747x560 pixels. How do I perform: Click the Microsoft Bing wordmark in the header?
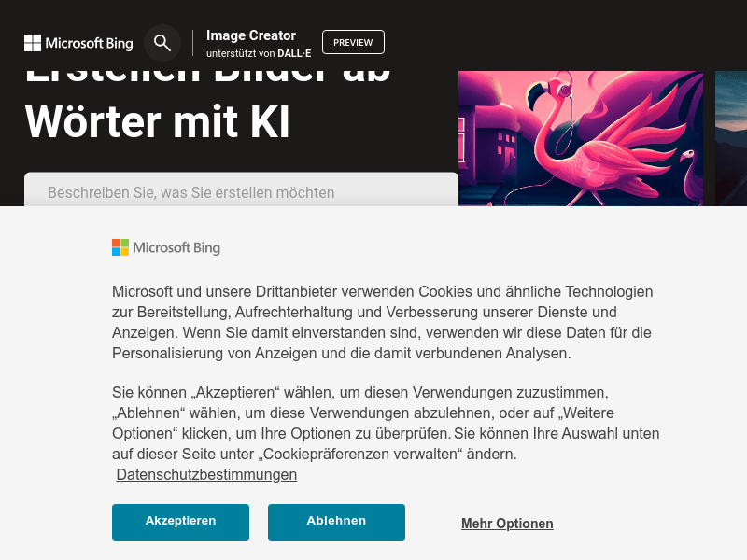pyautogui.click(x=89, y=43)
